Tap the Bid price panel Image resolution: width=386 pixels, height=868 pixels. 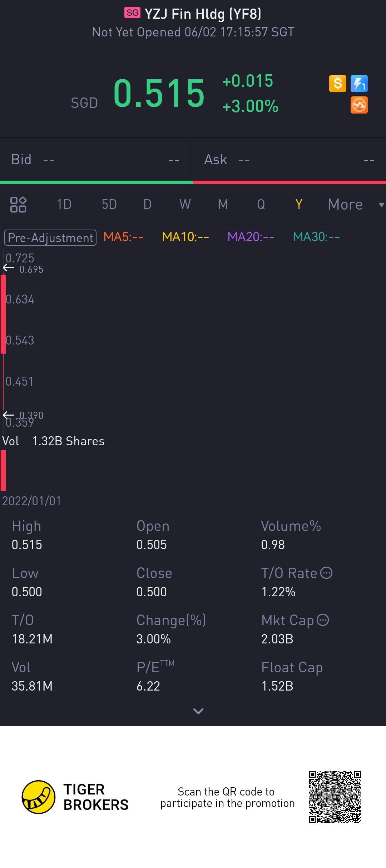click(x=95, y=160)
